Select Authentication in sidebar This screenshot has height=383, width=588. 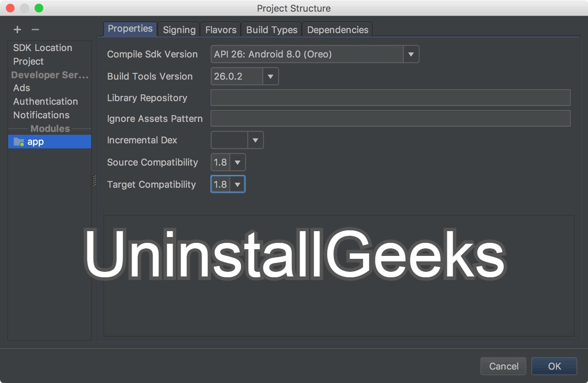(45, 102)
